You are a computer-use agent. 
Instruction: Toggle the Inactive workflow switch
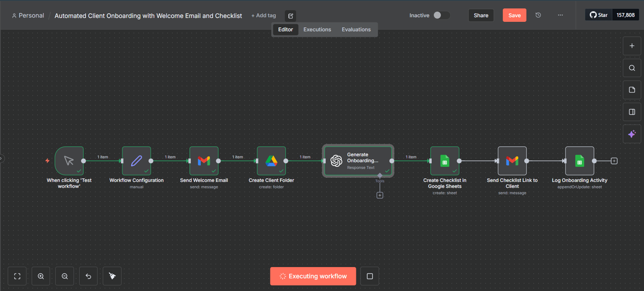(441, 15)
